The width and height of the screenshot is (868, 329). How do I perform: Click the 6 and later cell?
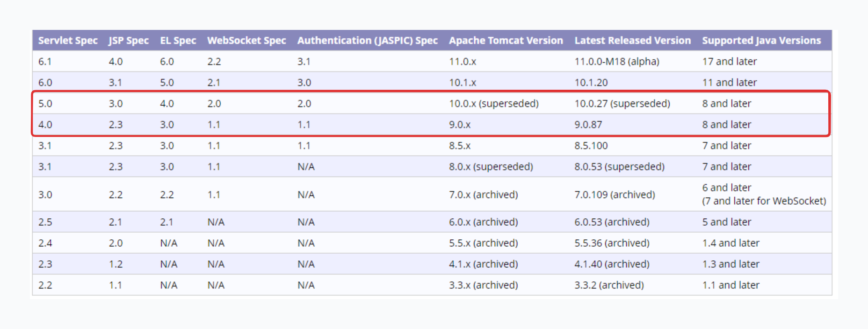coord(726,188)
